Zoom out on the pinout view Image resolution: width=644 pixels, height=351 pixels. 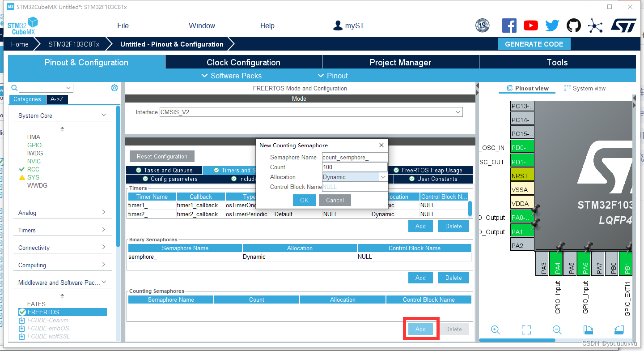pyautogui.click(x=557, y=330)
